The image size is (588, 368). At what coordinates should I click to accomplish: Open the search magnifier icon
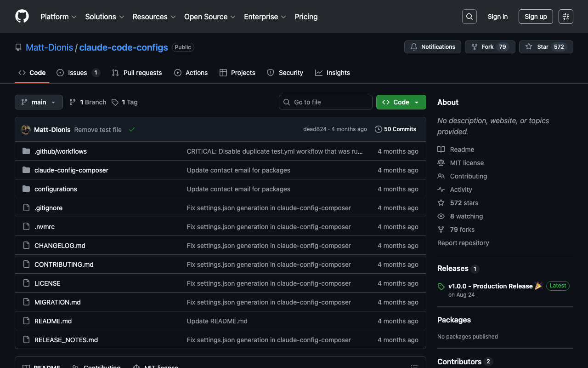tap(469, 17)
